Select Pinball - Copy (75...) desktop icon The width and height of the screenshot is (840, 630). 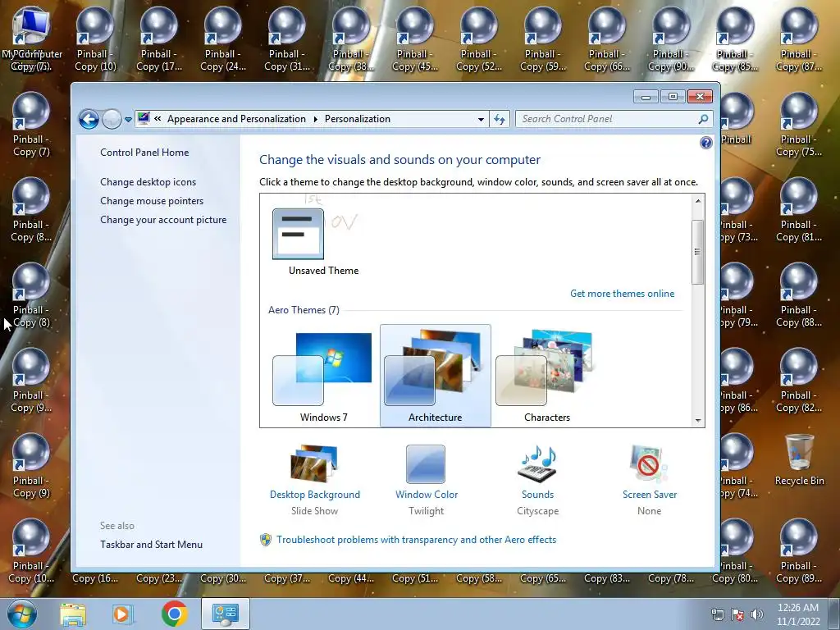point(799,124)
